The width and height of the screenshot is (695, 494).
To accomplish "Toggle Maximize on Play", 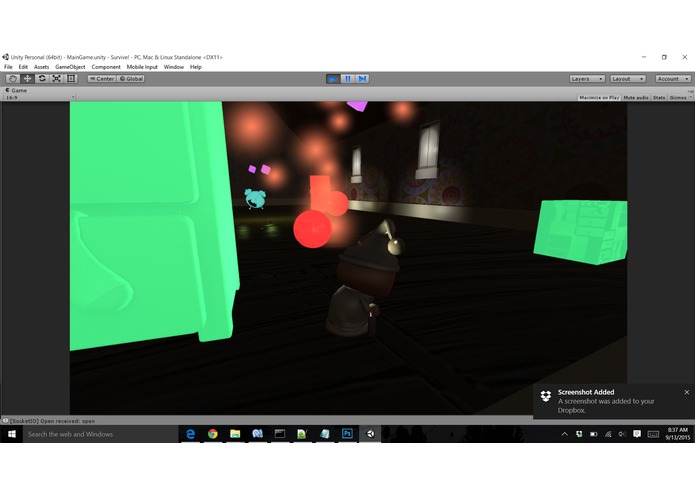I will [x=599, y=97].
